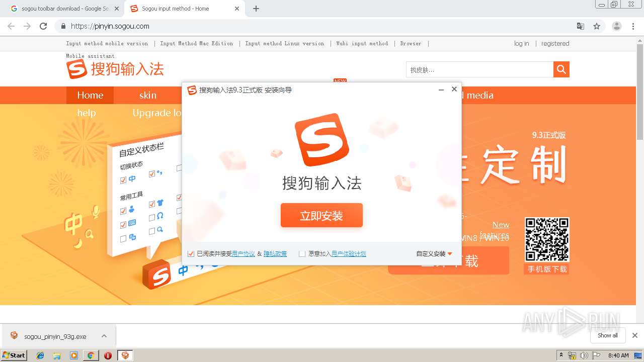Open the 隐私政策 privacy policy link
The image size is (644, 362).
pyautogui.click(x=275, y=254)
